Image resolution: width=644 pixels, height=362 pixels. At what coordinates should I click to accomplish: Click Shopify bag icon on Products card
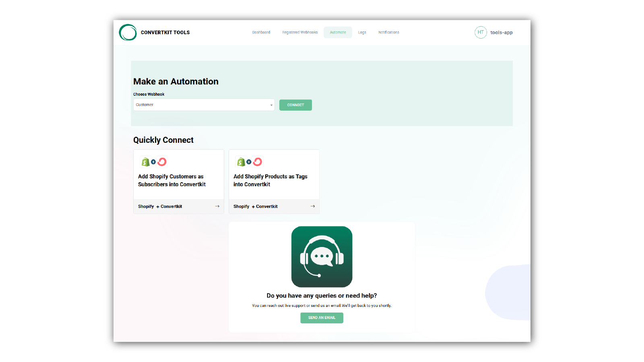click(241, 162)
